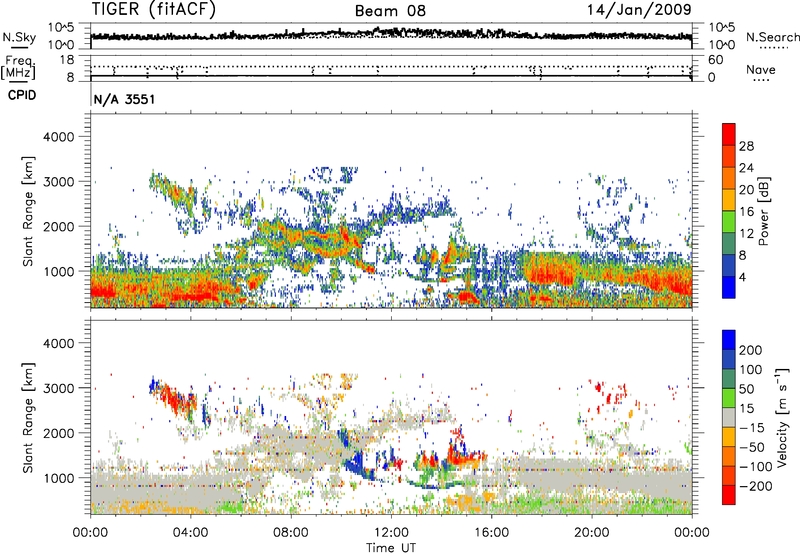Pick the teal Velocity colorbar segment between 100 and 50
The image size is (800, 554).
(x=729, y=379)
